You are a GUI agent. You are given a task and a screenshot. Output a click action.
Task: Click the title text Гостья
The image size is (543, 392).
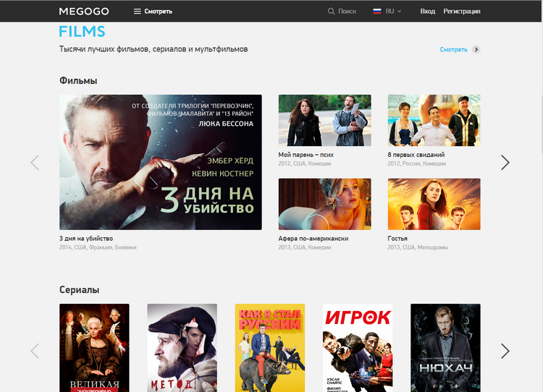pos(397,239)
